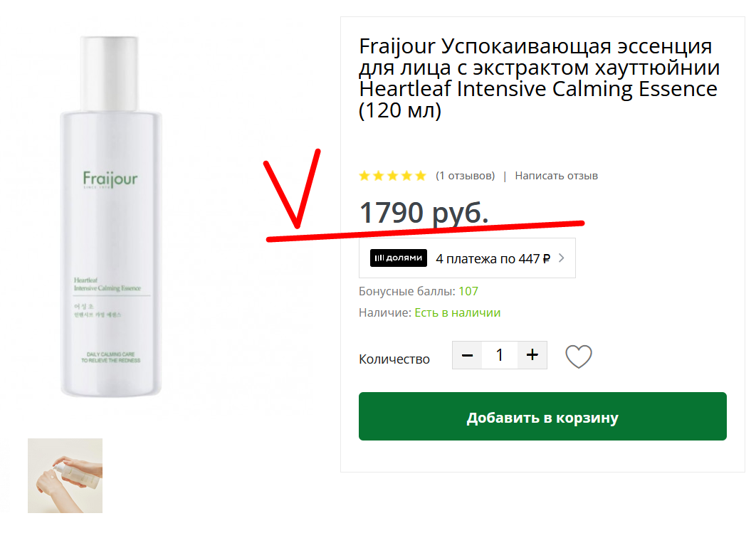Click the second rating star
Viewport: 756px width, 538px height.
[379, 176]
